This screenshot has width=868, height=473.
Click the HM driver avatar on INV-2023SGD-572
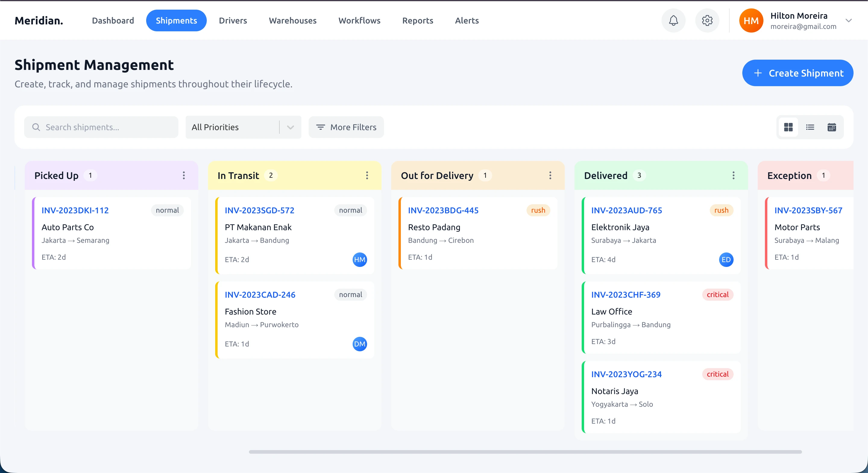(360, 259)
